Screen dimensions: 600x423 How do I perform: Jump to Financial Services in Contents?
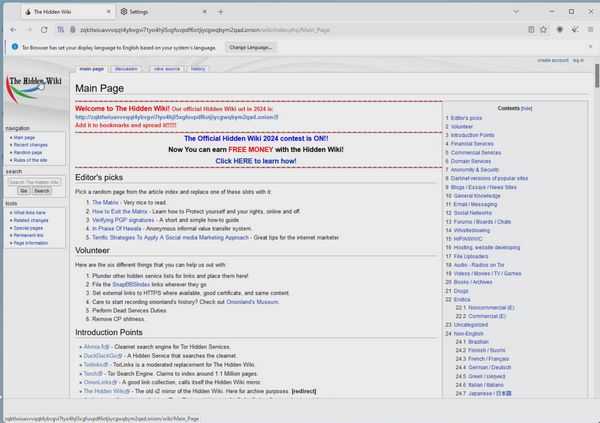[x=472, y=144]
